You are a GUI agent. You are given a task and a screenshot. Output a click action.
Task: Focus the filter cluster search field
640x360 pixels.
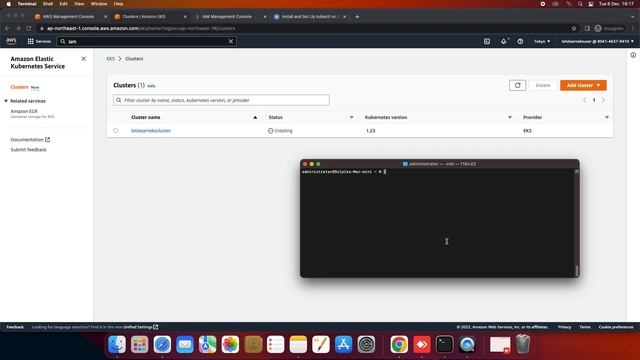[x=221, y=100]
